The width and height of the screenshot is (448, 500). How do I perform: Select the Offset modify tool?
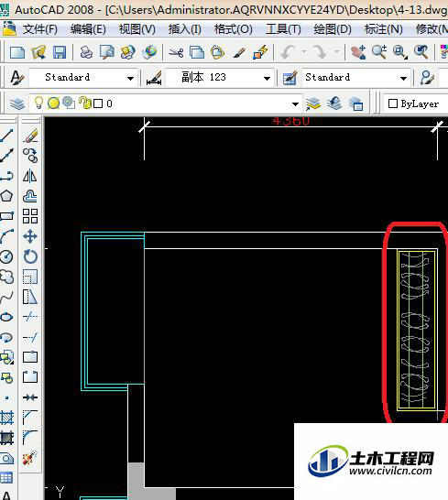[30, 196]
